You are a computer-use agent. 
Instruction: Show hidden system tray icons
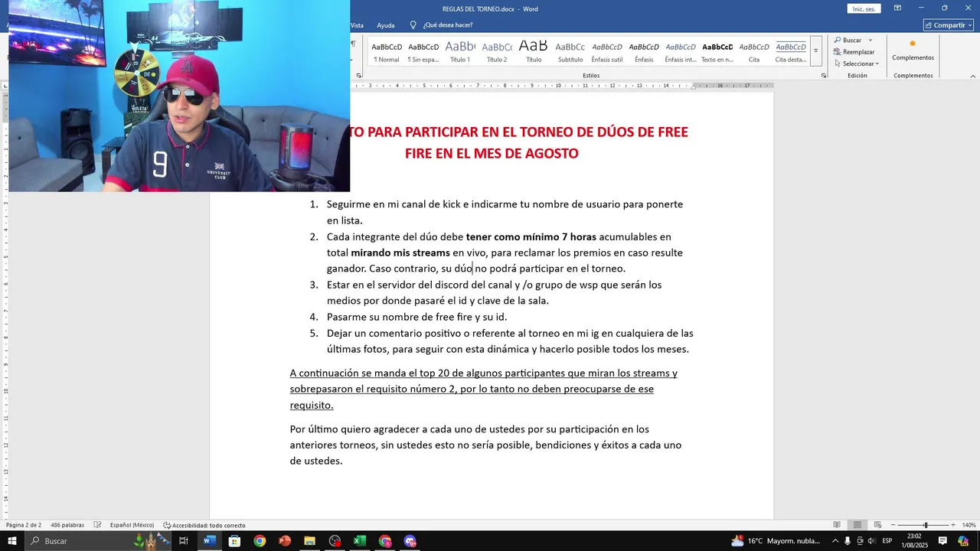coord(835,541)
